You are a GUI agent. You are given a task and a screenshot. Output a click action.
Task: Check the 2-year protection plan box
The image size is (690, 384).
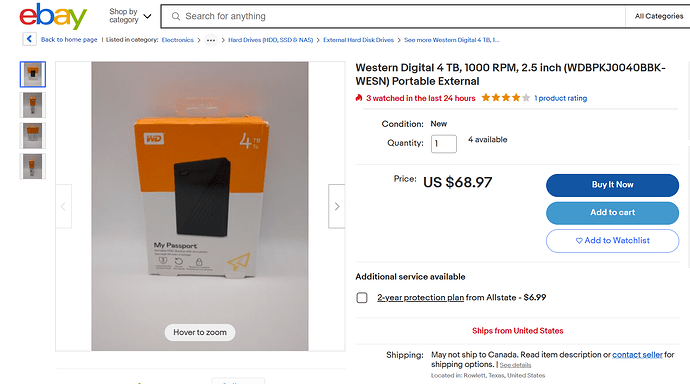click(x=362, y=298)
